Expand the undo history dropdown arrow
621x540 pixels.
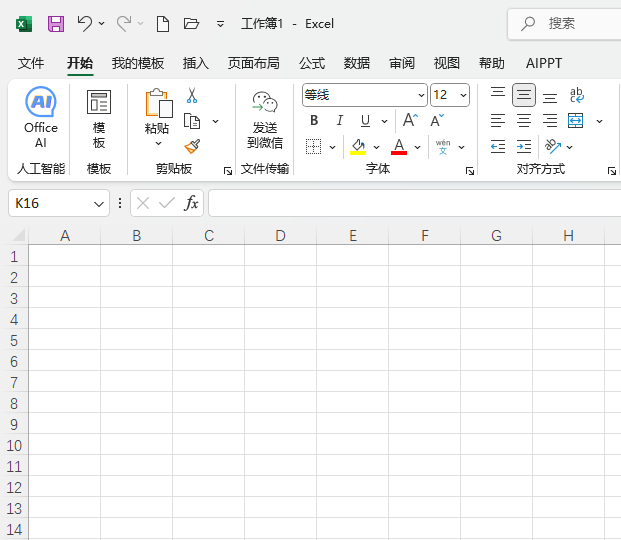pyautogui.click(x=101, y=24)
